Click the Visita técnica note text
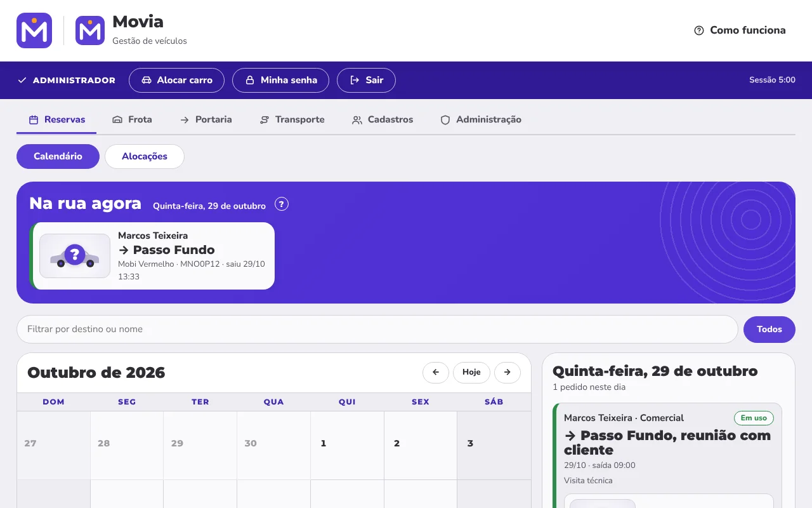The height and width of the screenshot is (508, 812). pos(588,481)
